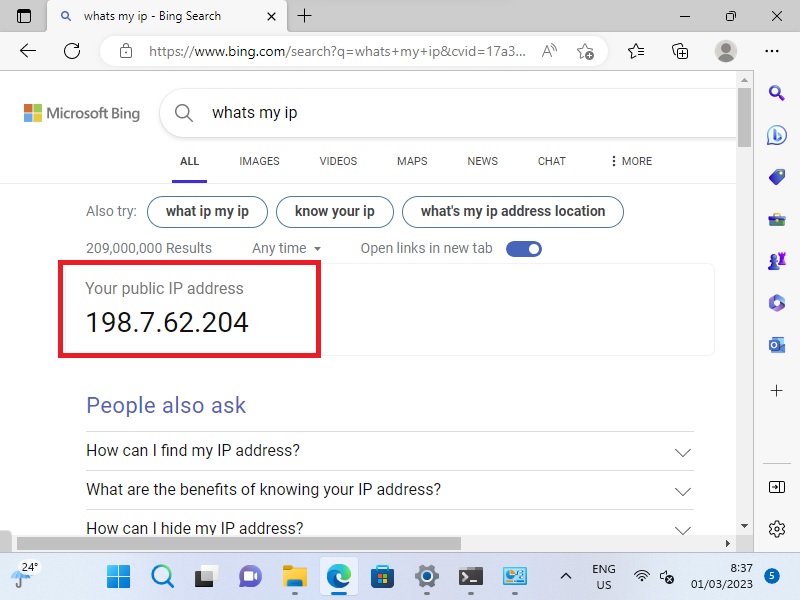
Task: Open Windows Start menu on taskbar
Action: [118, 577]
